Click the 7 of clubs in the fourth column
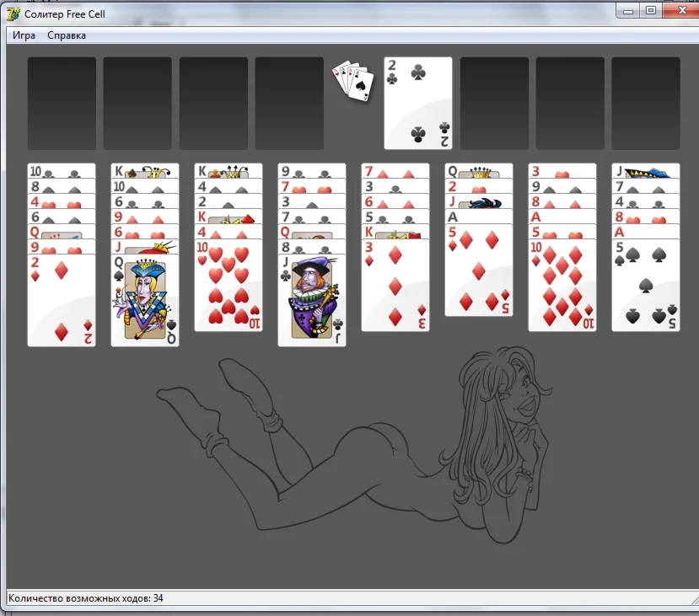The image size is (699, 616). tap(312, 217)
